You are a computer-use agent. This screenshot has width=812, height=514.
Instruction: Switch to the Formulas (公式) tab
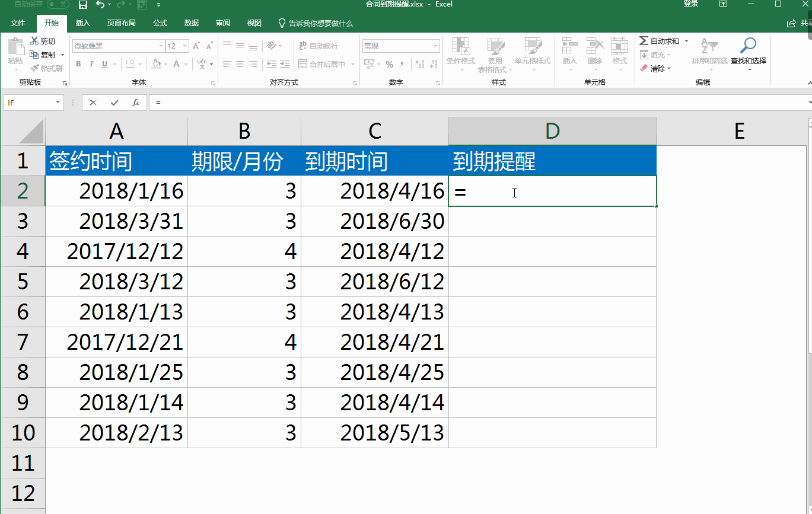click(x=160, y=23)
